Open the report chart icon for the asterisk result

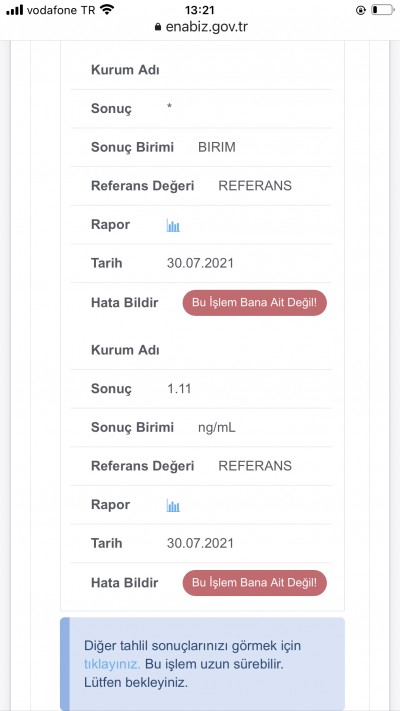173,225
